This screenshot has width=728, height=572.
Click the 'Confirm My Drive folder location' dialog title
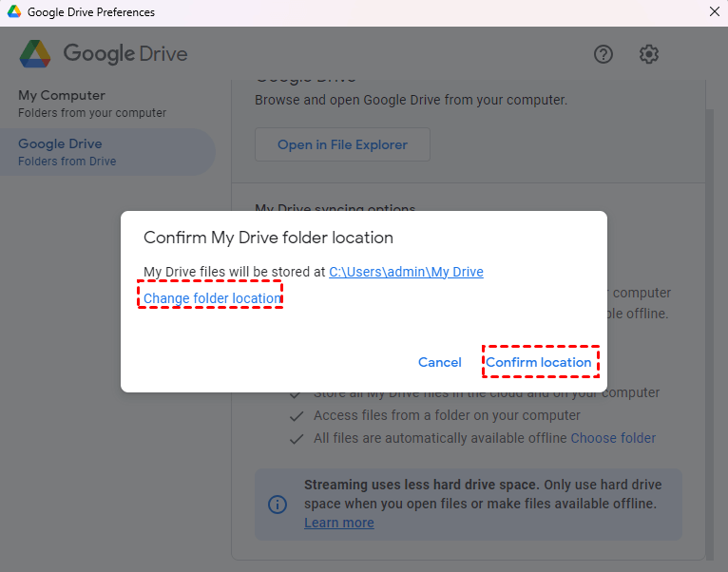pyautogui.click(x=268, y=238)
